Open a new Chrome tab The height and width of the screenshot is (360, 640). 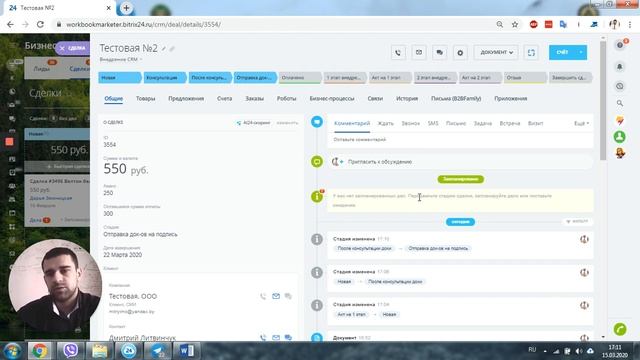126,8
